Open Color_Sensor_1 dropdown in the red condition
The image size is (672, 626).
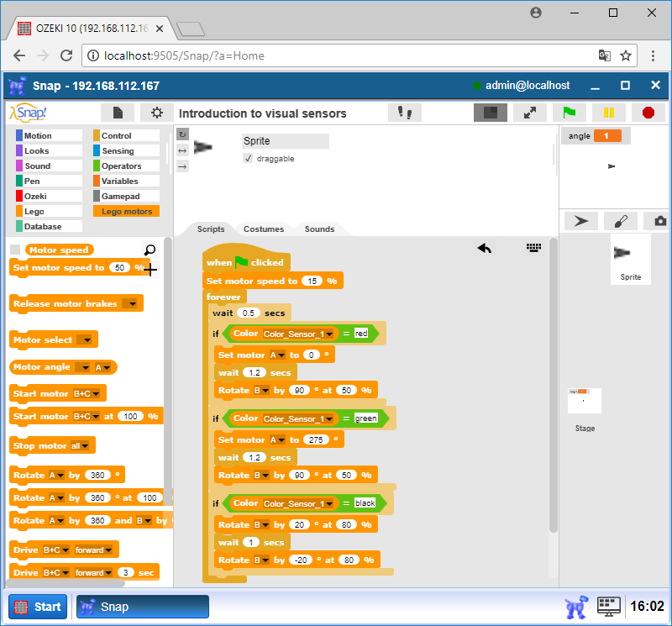(x=298, y=334)
